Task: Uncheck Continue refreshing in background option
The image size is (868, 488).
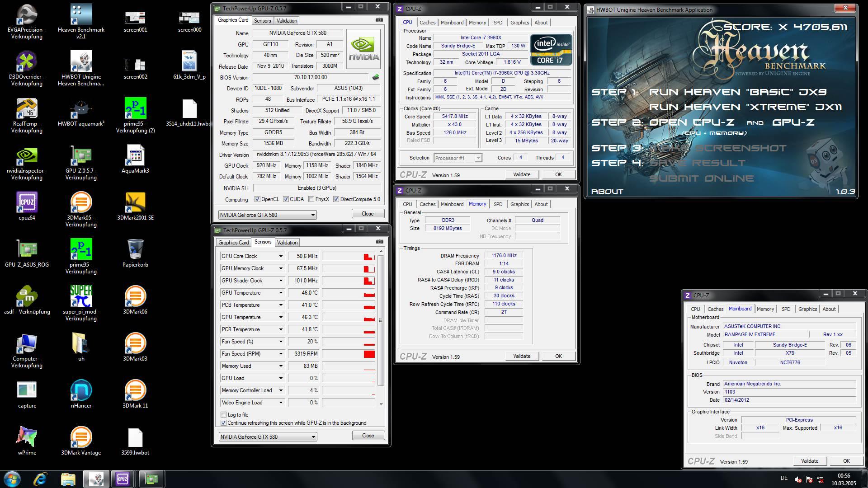Action: (x=223, y=423)
